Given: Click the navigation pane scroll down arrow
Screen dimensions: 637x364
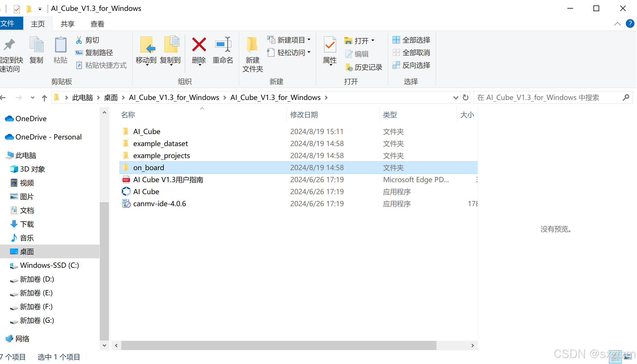Looking at the screenshot, I should (x=104, y=345).
